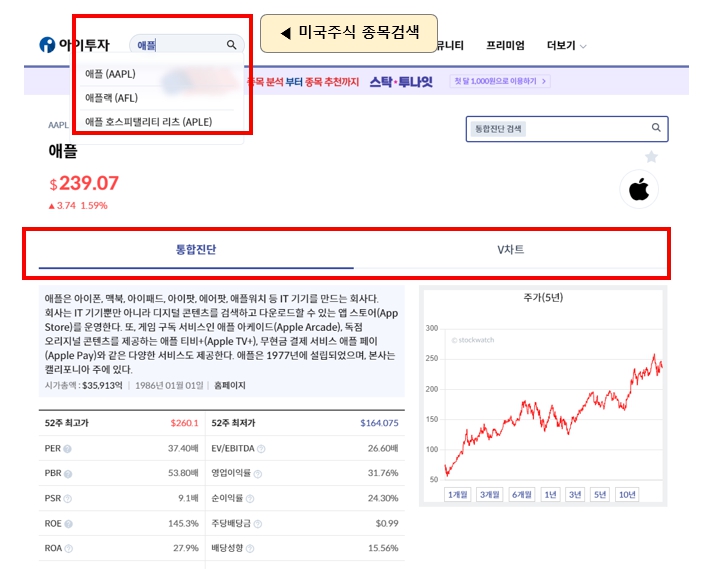Click the 통합진단 검색 input field
This screenshot has height=570, width=704.
pos(567,129)
